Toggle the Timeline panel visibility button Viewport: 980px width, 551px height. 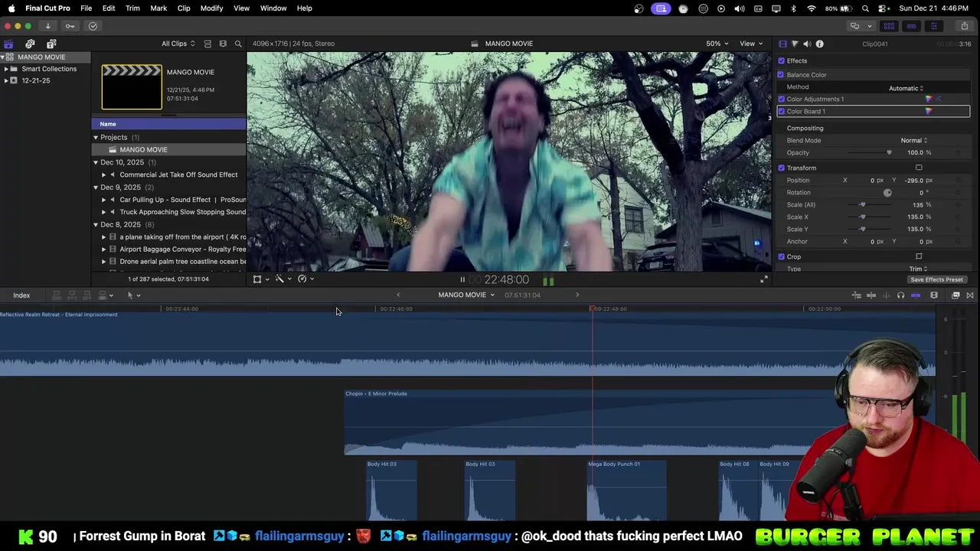tap(911, 26)
